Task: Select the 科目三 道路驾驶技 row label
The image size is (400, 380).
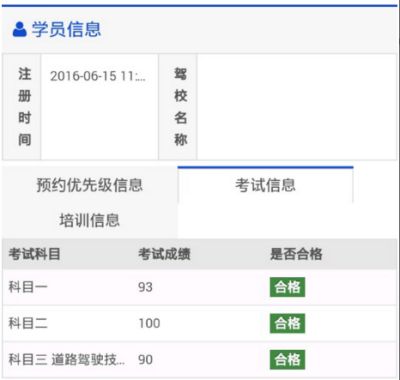Action: tap(67, 360)
